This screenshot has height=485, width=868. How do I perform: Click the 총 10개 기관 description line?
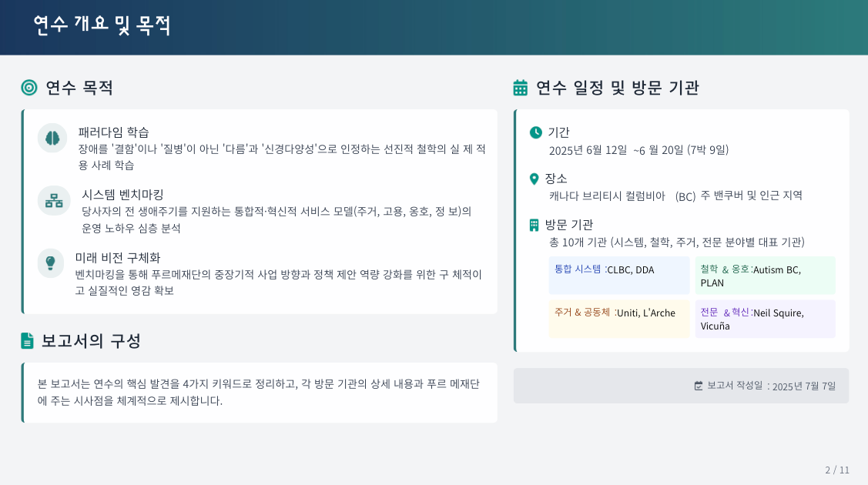coord(676,242)
